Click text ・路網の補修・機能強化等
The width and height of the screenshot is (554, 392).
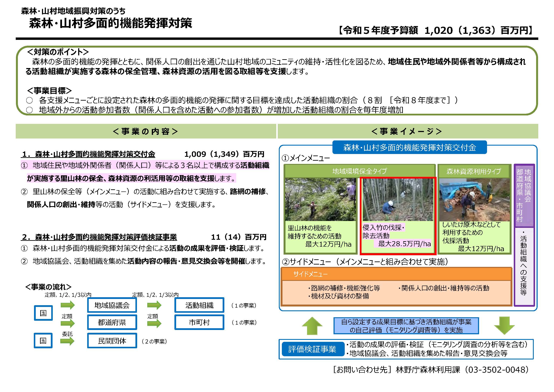[x=344, y=288]
